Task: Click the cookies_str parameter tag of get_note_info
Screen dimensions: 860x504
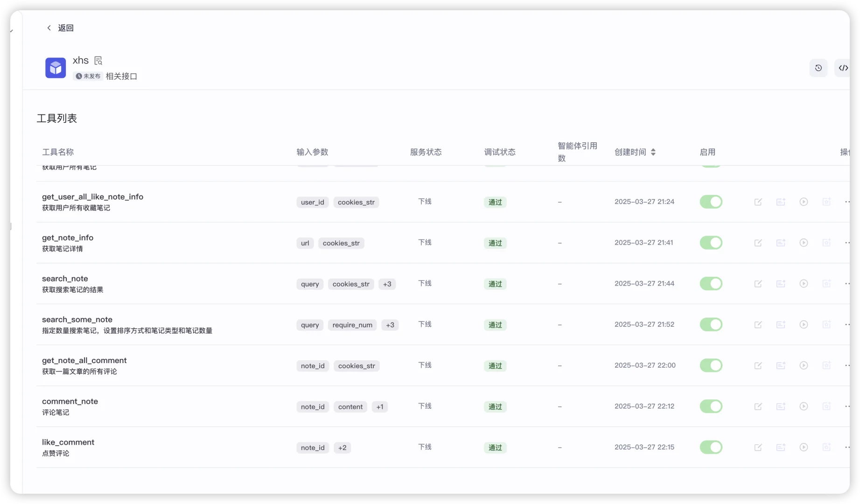Action: click(x=341, y=243)
